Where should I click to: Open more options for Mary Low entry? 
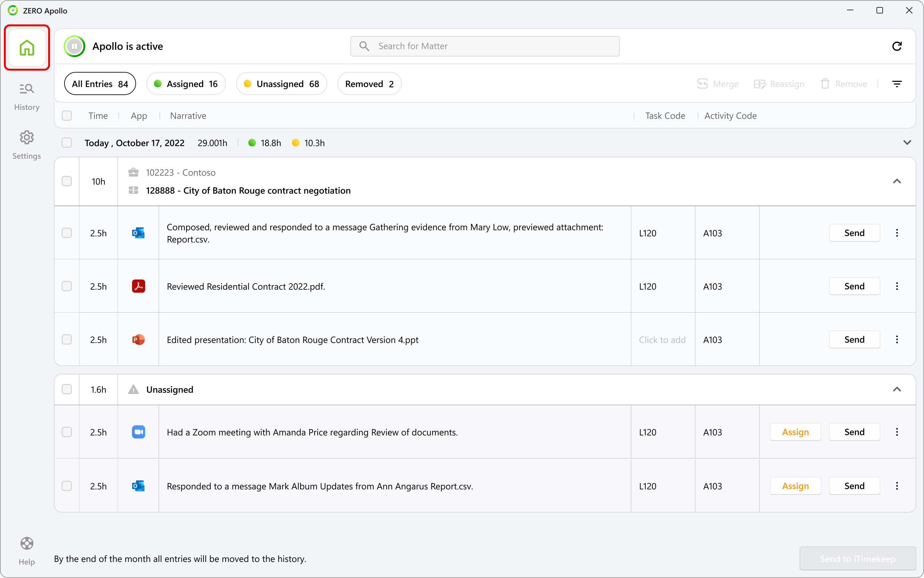click(x=897, y=233)
